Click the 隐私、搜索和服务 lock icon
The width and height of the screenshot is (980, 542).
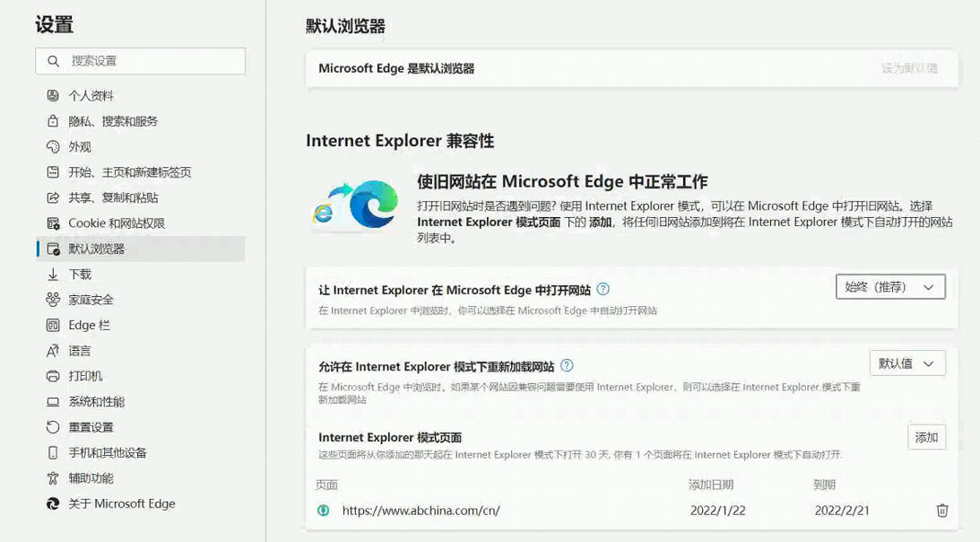[53, 121]
